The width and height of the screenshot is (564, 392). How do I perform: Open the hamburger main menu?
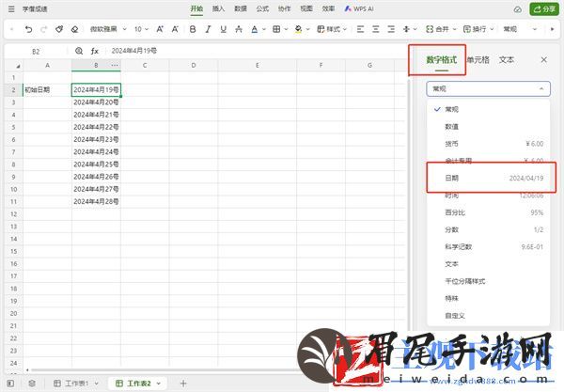pos(11,9)
